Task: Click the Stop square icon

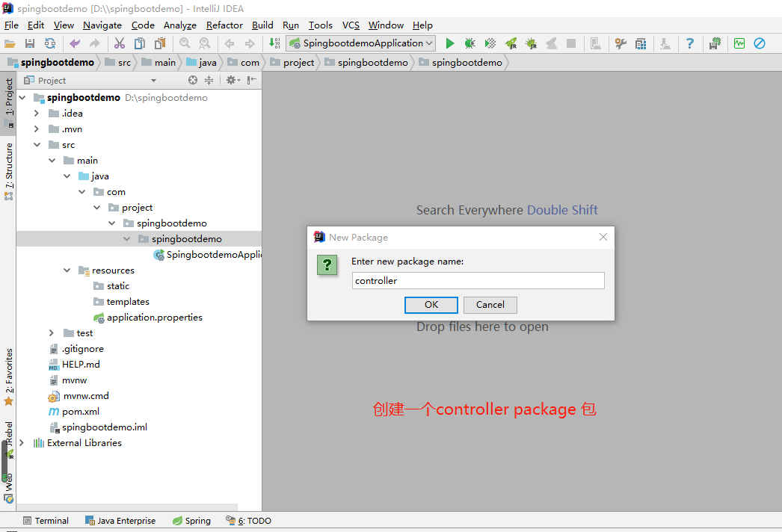Action: [571, 44]
